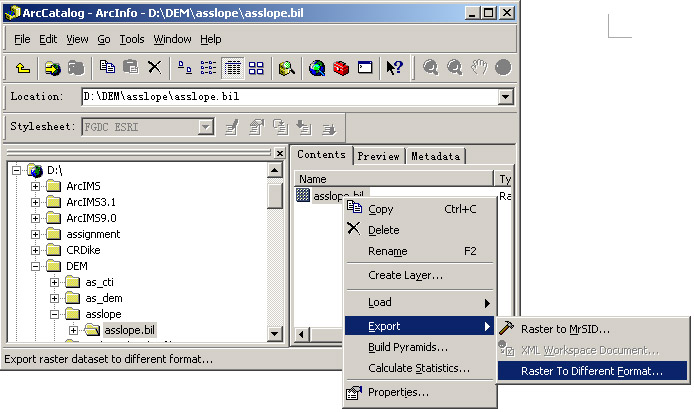
Task: Click Disconnect From Folder icon
Action: (76, 68)
